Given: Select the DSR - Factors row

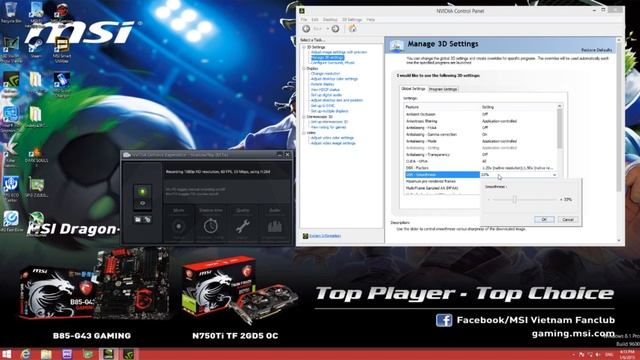Looking at the screenshot, I should [x=480, y=168].
